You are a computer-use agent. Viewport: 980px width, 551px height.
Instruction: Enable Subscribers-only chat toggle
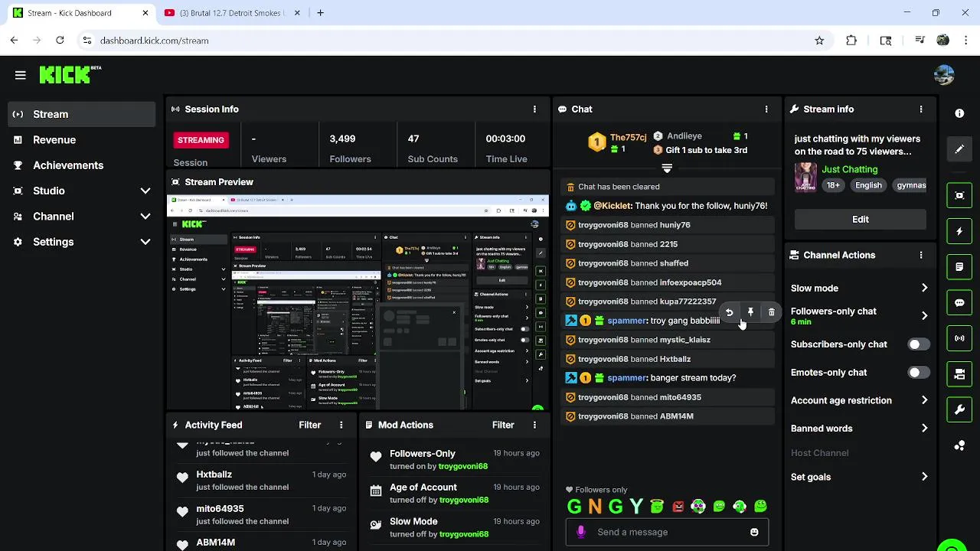[919, 344]
